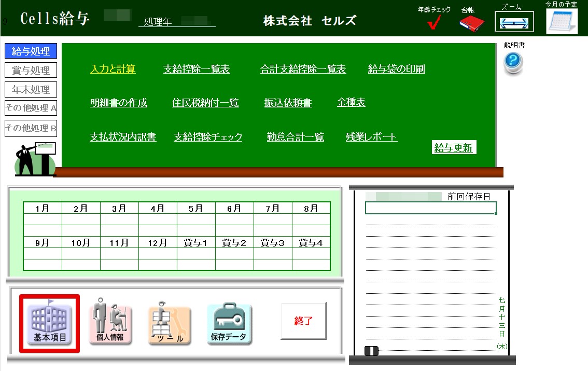588x371 pixels.
Task: Select the 年末処理 tab
Action: 31,89
